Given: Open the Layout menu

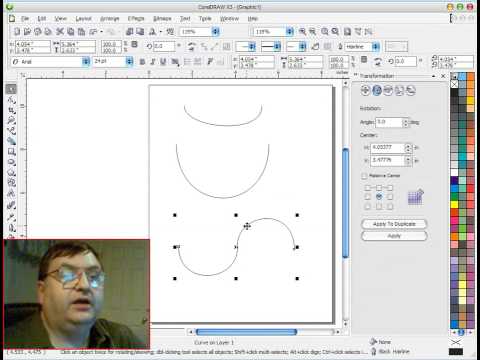Looking at the screenshot, I should click(83, 18).
